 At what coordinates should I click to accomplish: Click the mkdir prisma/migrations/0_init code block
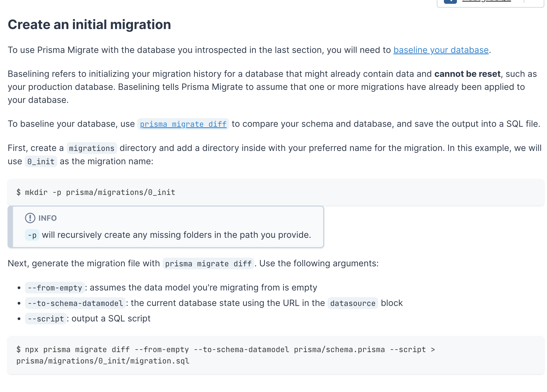point(96,192)
